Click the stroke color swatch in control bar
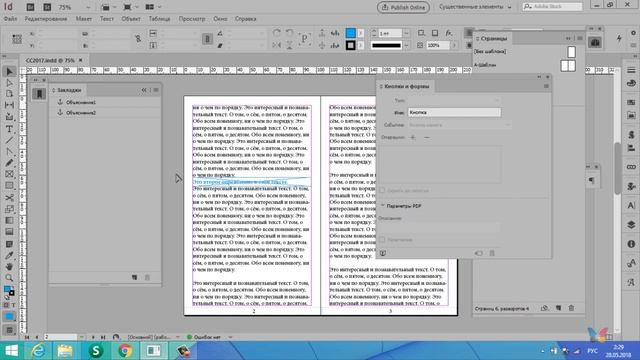The height and width of the screenshot is (360, 640). coord(351,45)
